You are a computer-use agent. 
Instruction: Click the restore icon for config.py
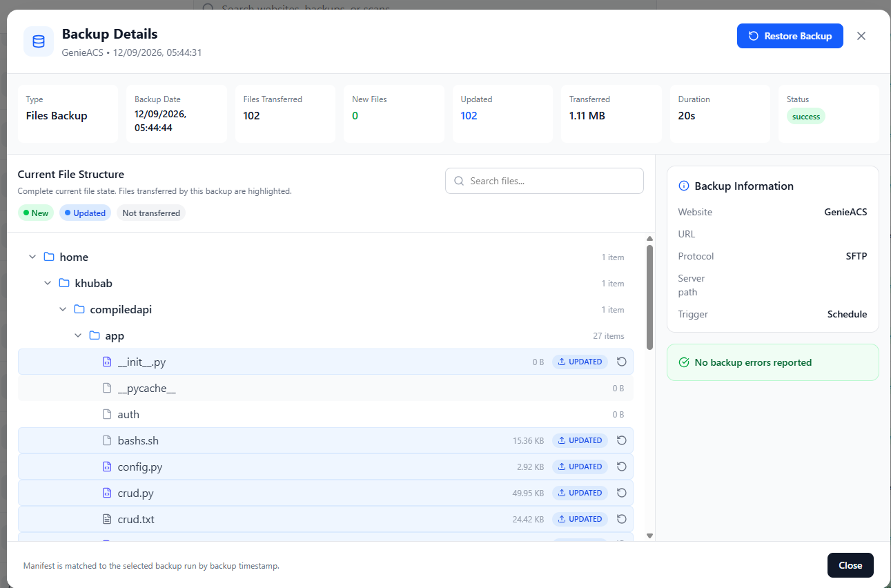(x=621, y=467)
